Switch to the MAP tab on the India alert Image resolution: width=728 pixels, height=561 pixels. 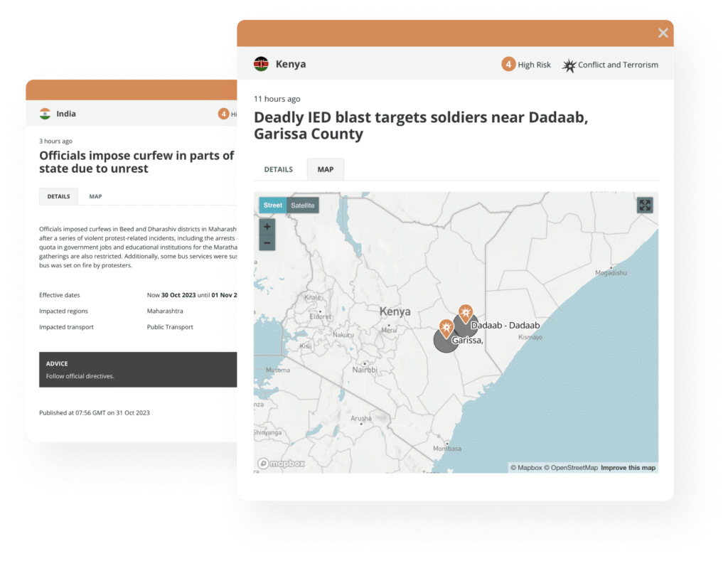pyautogui.click(x=95, y=196)
